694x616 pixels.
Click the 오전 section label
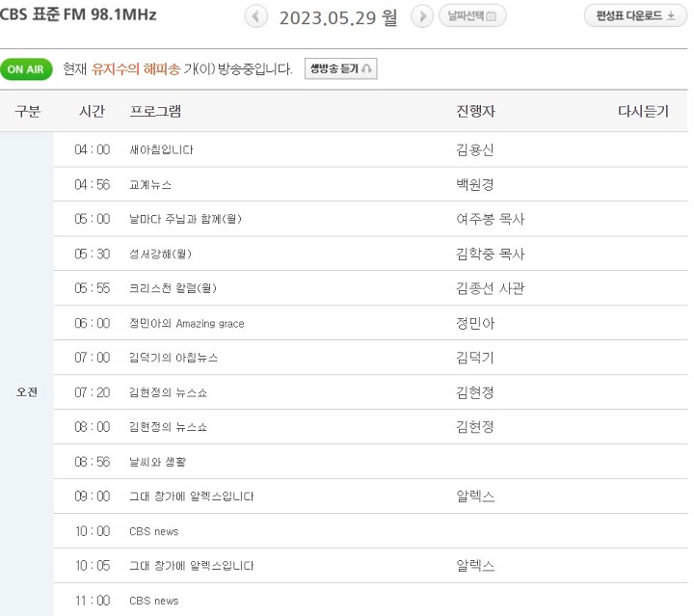point(27,392)
